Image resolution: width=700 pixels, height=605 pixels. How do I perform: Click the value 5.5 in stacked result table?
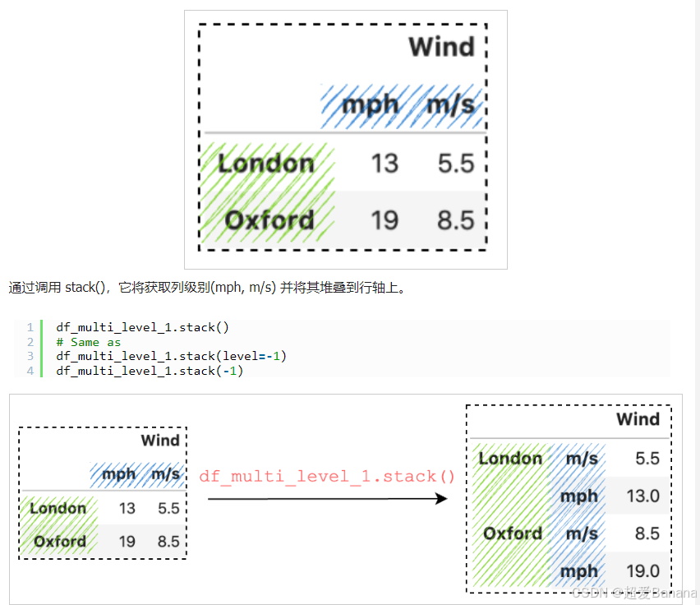[x=647, y=458]
